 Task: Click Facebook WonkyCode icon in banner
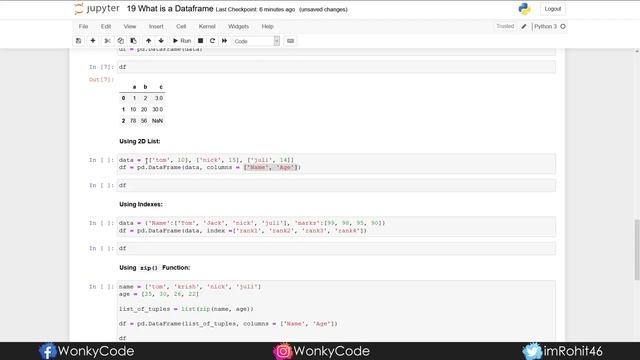point(47,351)
